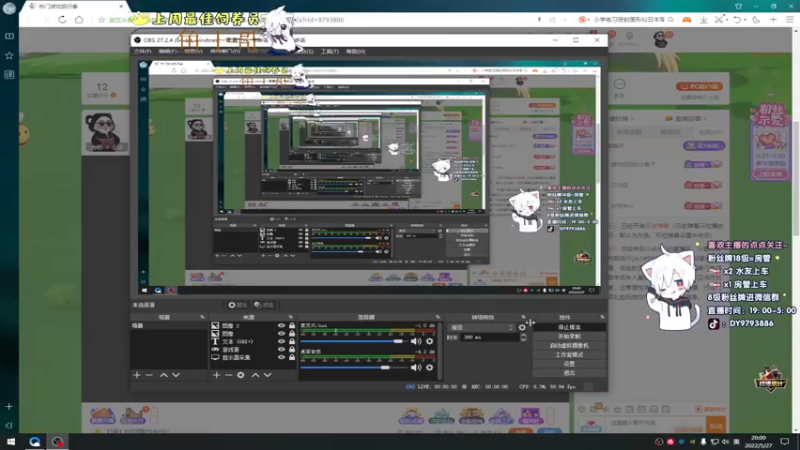Open the 编辑(E) menu in OBS

(168, 52)
